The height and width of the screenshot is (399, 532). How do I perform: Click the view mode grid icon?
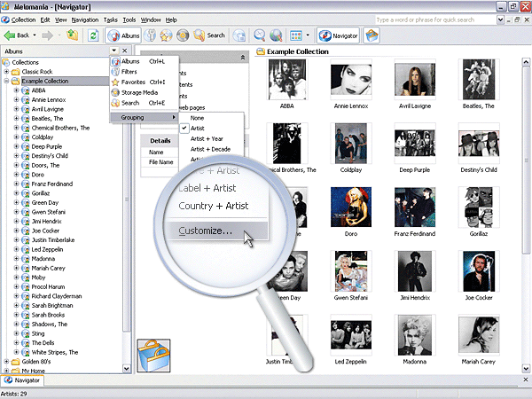point(296,35)
